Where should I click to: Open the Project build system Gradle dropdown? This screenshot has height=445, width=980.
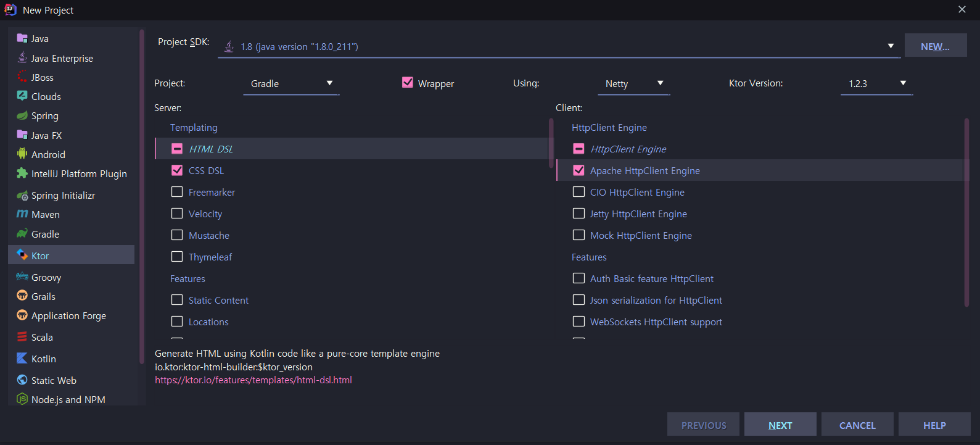coord(291,83)
